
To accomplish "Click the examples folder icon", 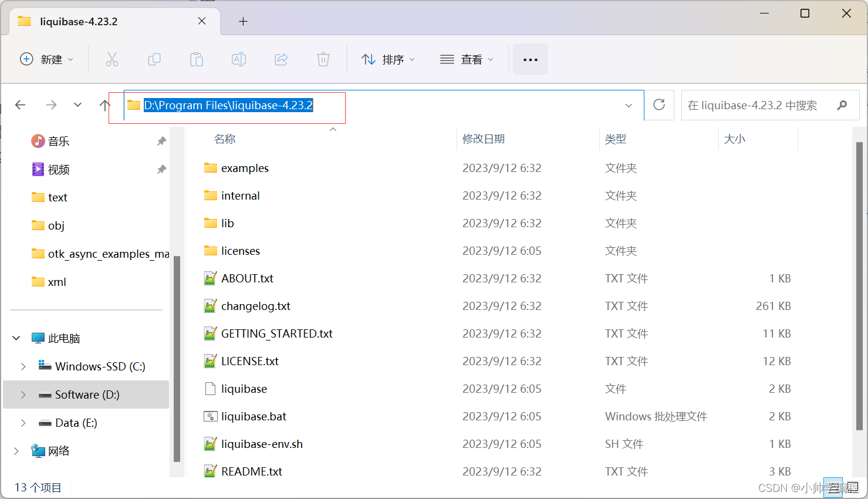I will click(x=211, y=168).
